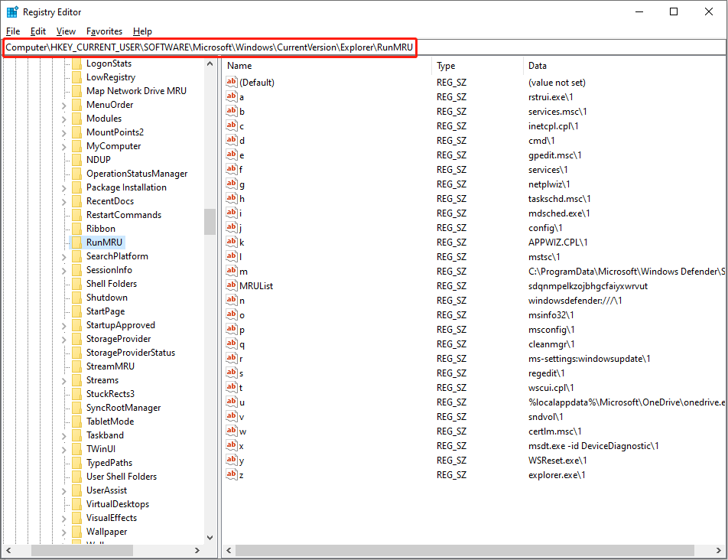Expand the MyComputer key
Image resolution: width=728 pixels, height=560 pixels.
pyautogui.click(x=64, y=147)
